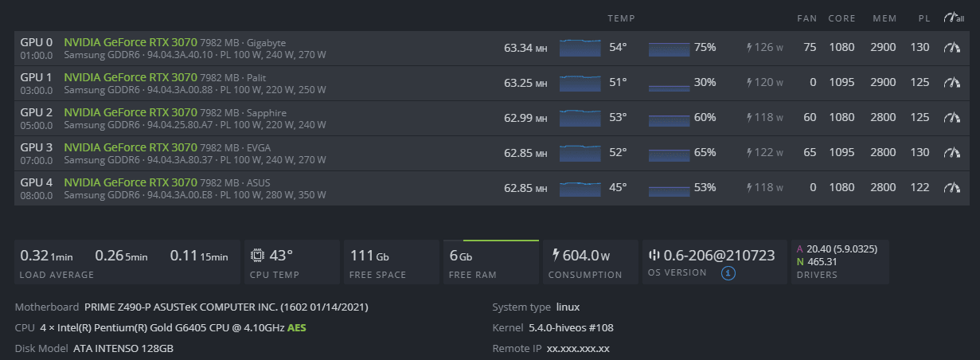The height and width of the screenshot is (360, 980).
Task: Click the GPU 1 fan speed graph
Action: pos(669,83)
